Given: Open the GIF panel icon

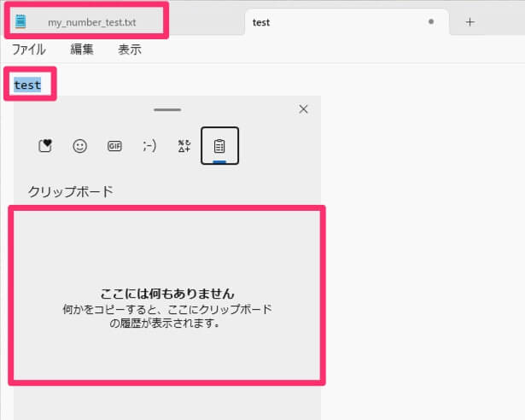Looking at the screenshot, I should [114, 146].
